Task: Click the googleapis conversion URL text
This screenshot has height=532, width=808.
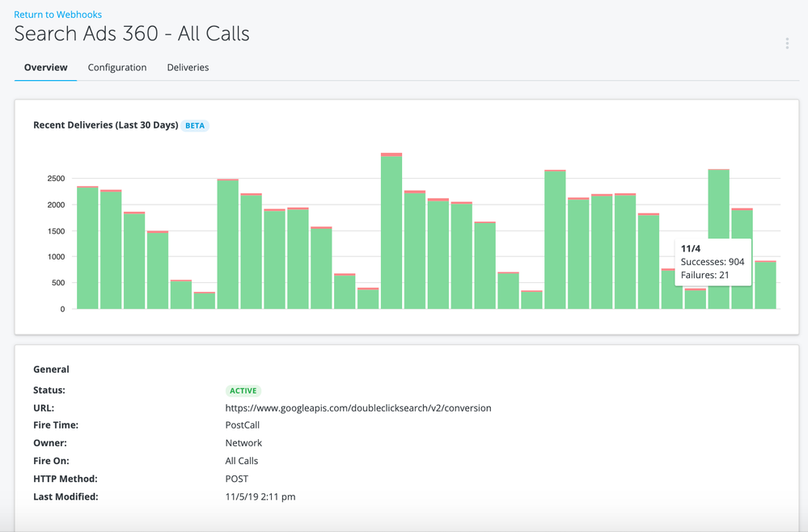Action: pyautogui.click(x=357, y=408)
